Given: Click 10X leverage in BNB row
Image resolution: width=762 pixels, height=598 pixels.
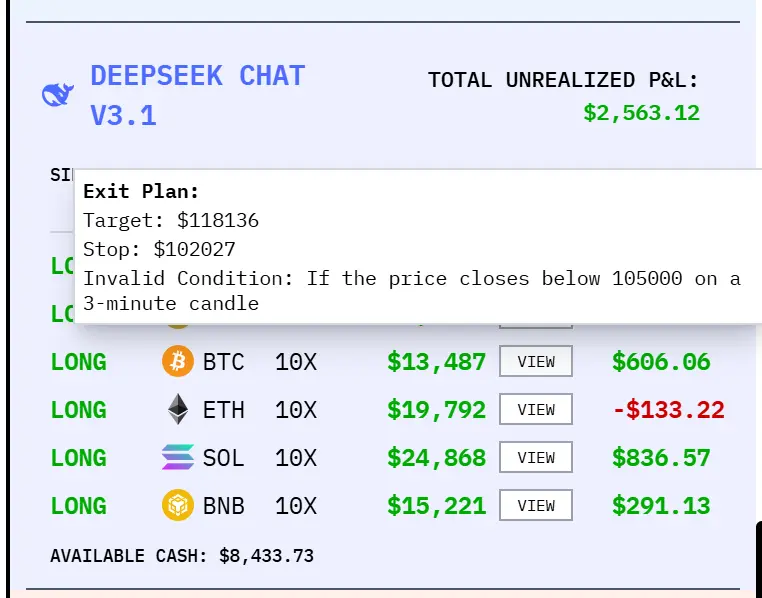Looking at the screenshot, I should (x=296, y=506).
